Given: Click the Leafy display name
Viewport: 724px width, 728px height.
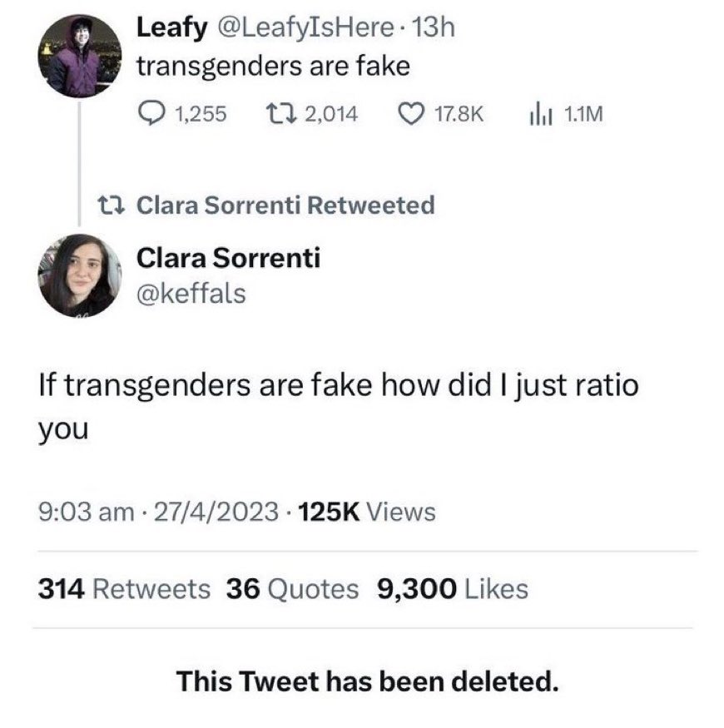Looking at the screenshot, I should click(172, 28).
